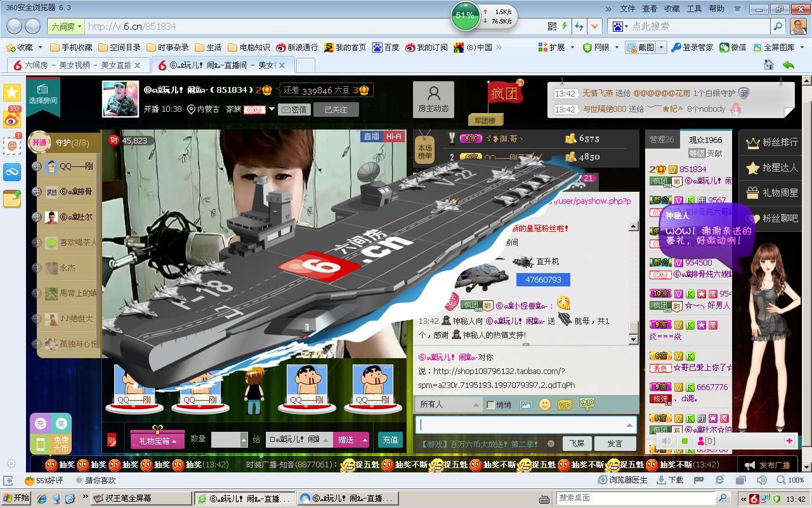Open the 登录管家 key icon
This screenshot has width=812, height=508.
click(x=676, y=47)
